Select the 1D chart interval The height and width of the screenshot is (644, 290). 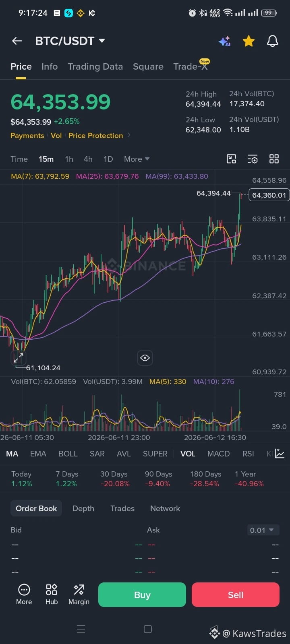(108, 159)
